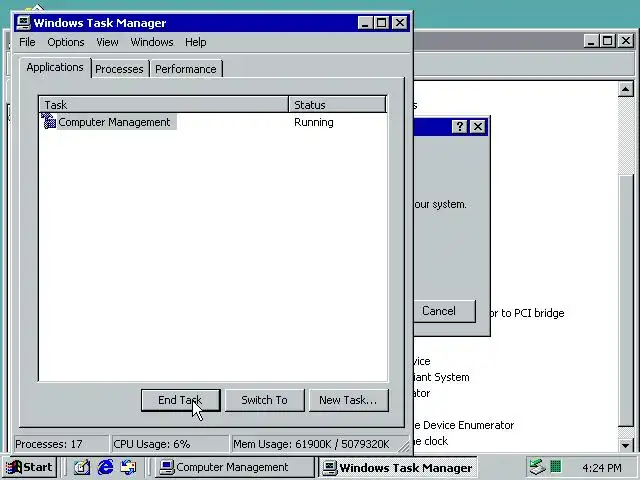Image resolution: width=640 pixels, height=480 pixels.
Task: Activate Computer Management from the taskbar
Action: 234,467
